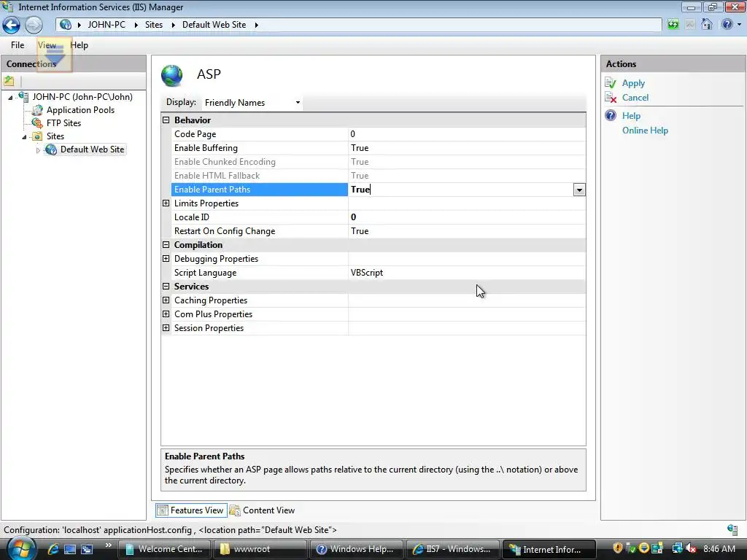Select the Enable Buffering property row
The image size is (747, 560).
[379, 148]
